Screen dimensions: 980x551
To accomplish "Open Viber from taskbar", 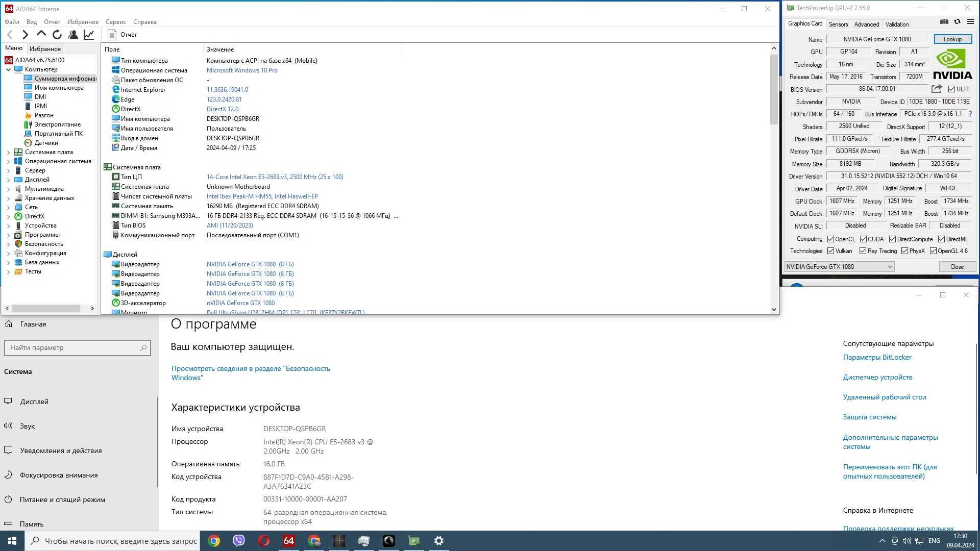I will (239, 541).
